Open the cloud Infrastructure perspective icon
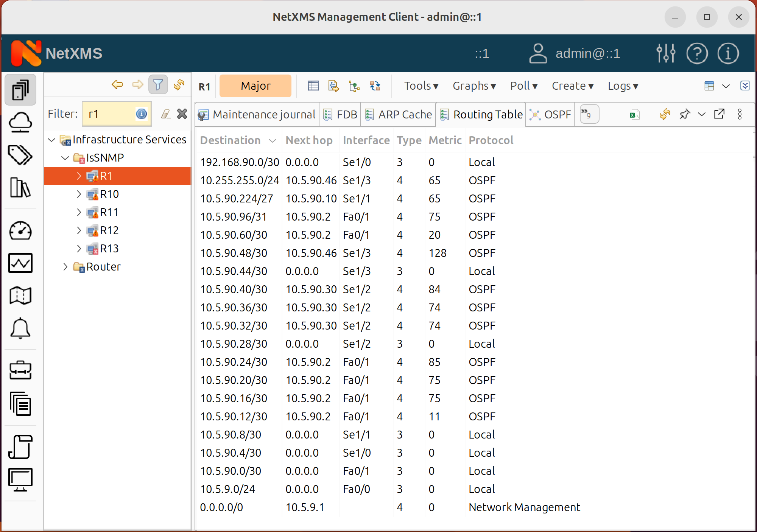The width and height of the screenshot is (757, 532). pos(20,123)
